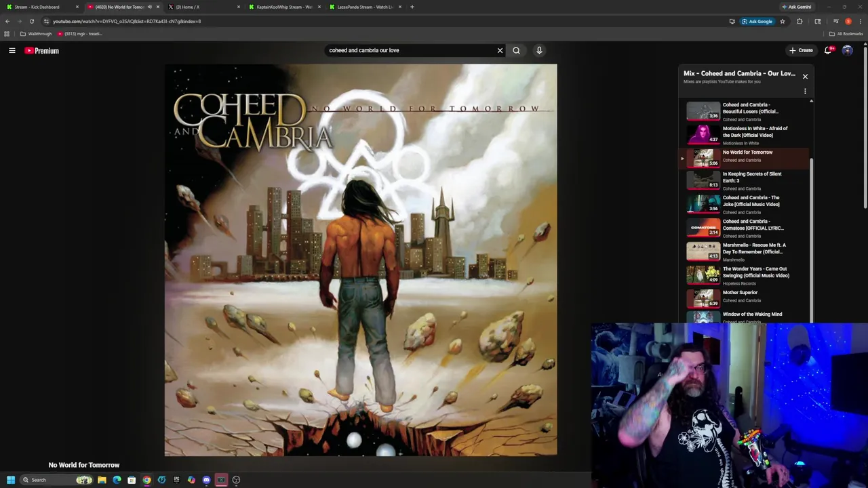Open YouTube account avatar menu
The height and width of the screenshot is (488, 868).
click(x=847, y=50)
